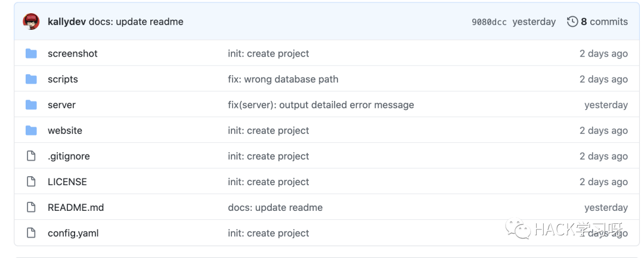Screen dimensions: 644x258
Task: Open the screenshot folder
Action: tap(72, 54)
